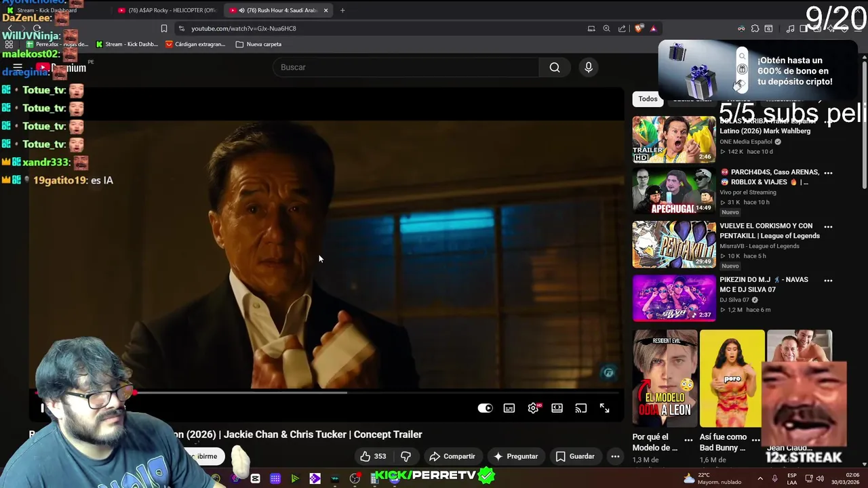Save the video with Guardar button
This screenshot has height=488, width=868.
click(575, 456)
